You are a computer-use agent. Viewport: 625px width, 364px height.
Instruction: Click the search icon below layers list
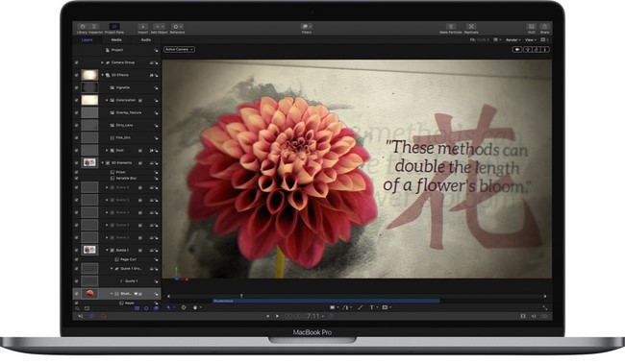(x=77, y=308)
